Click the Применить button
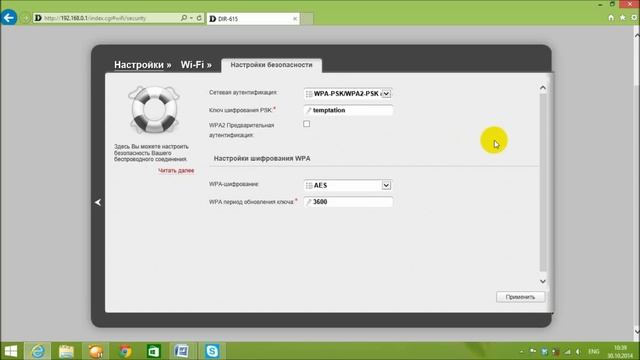The image size is (640, 360). (x=520, y=297)
